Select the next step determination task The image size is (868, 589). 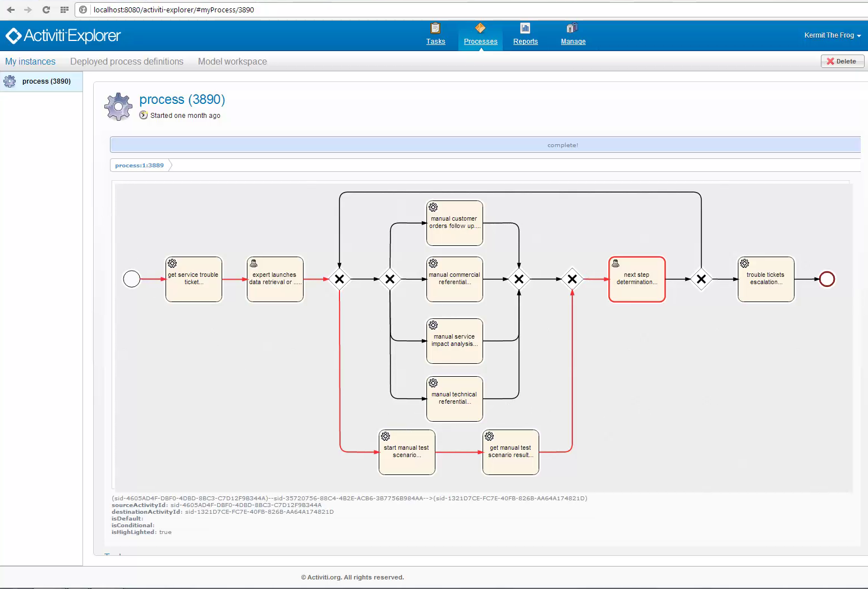637,279
